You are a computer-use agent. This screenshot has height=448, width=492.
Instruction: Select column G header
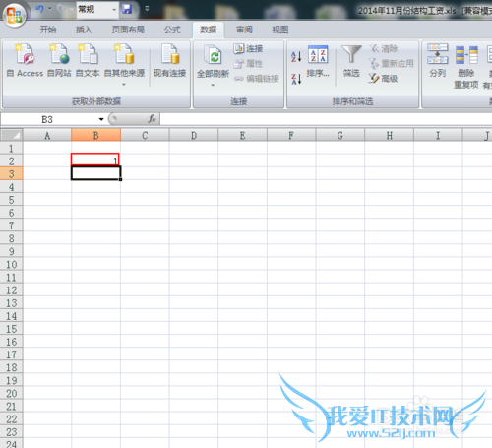click(340, 135)
